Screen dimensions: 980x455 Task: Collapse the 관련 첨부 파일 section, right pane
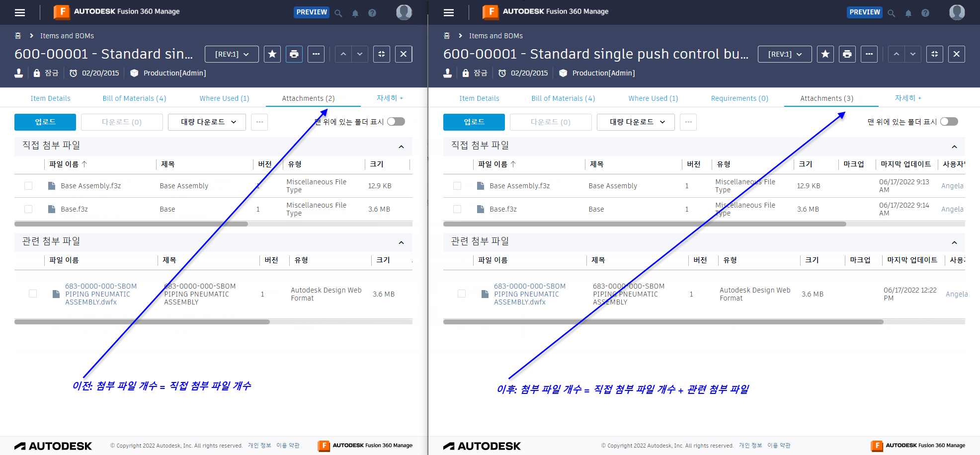point(955,242)
